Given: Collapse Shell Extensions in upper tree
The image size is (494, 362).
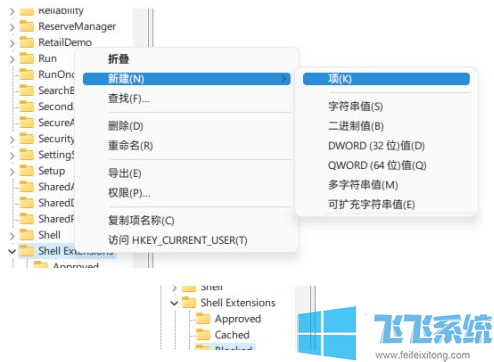Looking at the screenshot, I should pyautogui.click(x=12, y=251).
